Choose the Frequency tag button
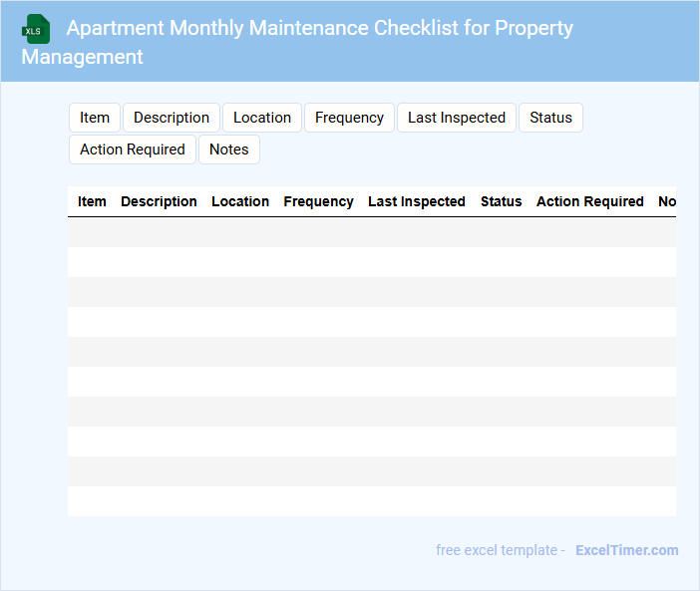The width and height of the screenshot is (700, 591). pyautogui.click(x=349, y=118)
